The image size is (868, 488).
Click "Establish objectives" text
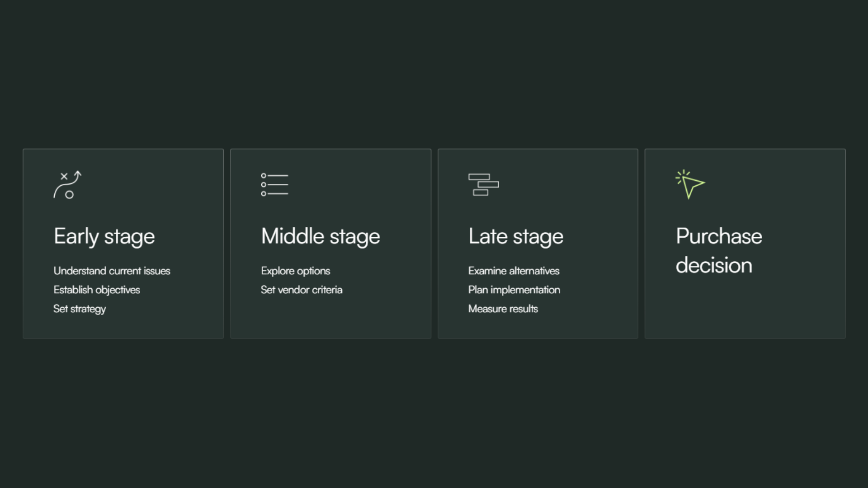pyautogui.click(x=97, y=290)
